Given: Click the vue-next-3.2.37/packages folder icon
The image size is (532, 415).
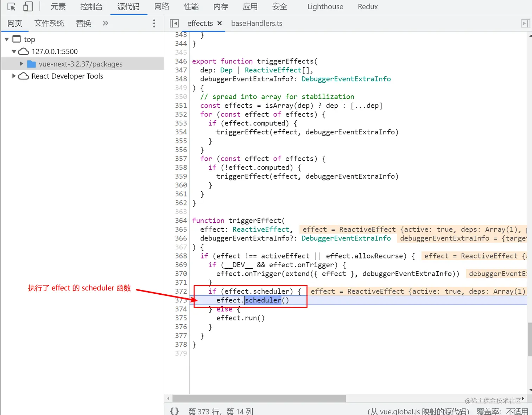Looking at the screenshot, I should click(x=32, y=64).
